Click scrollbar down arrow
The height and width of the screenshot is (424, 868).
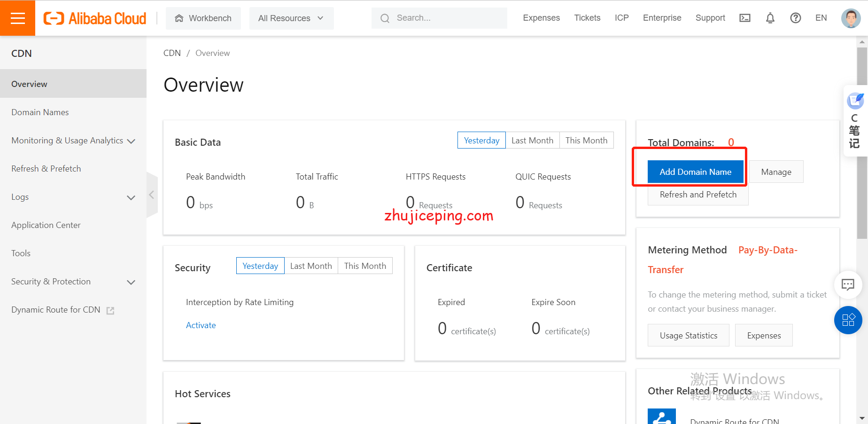click(x=862, y=418)
